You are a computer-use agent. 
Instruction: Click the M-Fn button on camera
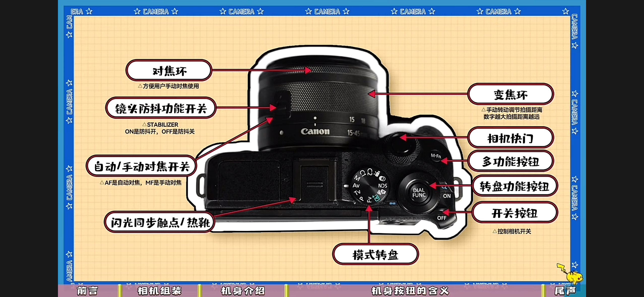tap(436, 156)
